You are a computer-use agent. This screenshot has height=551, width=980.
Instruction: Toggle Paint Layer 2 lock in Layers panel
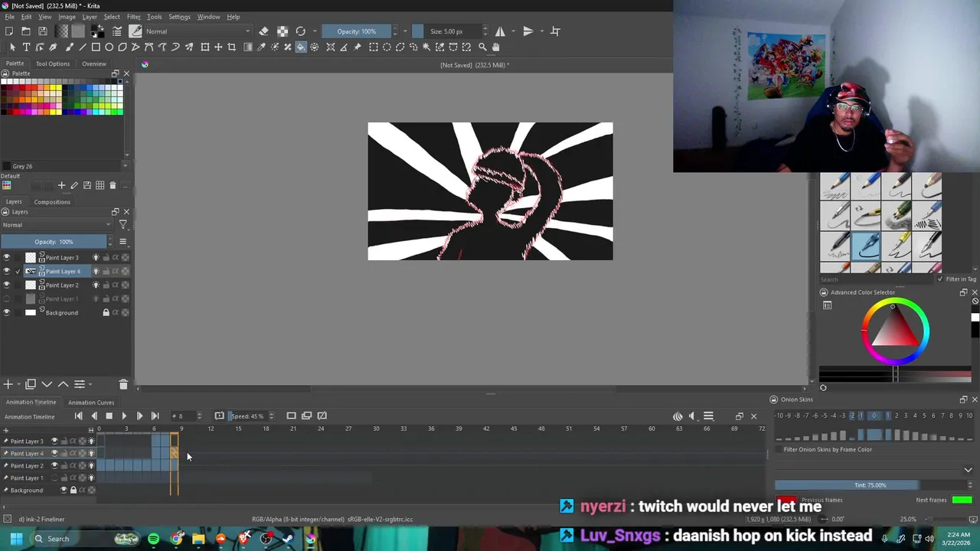coord(106,285)
